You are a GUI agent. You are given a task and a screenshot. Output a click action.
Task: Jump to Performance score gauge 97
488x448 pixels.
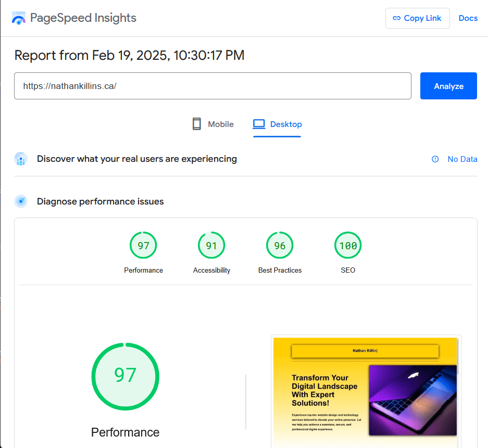click(x=143, y=246)
